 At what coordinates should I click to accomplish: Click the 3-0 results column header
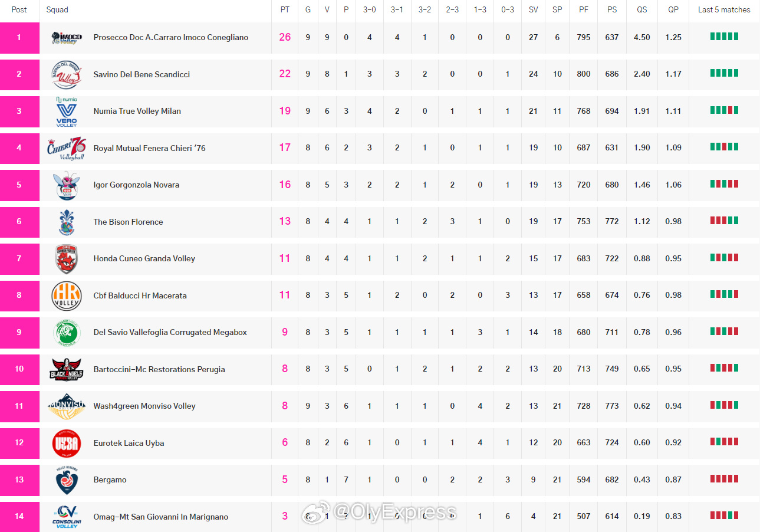click(x=369, y=9)
